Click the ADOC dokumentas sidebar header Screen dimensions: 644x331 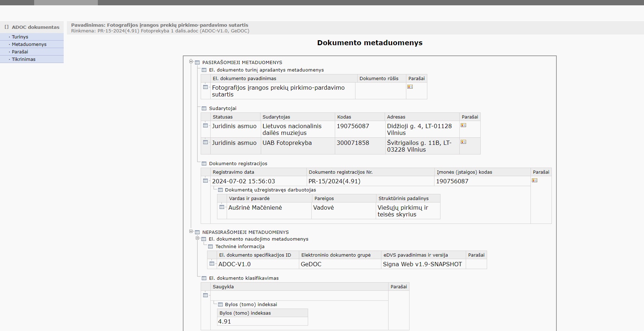point(35,27)
